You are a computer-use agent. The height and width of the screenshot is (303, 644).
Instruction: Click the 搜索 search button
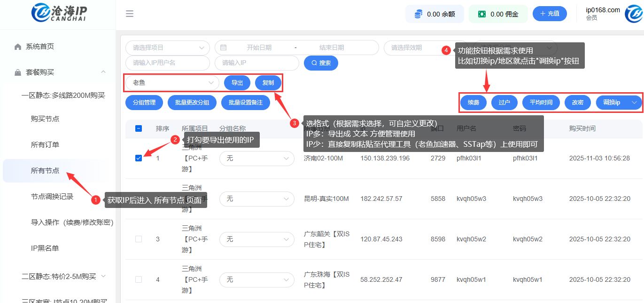[321, 63]
